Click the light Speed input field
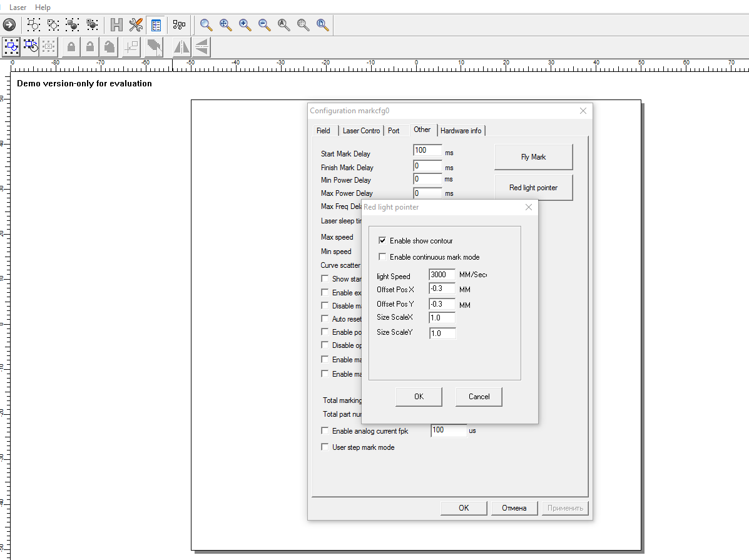The image size is (749, 560). pyautogui.click(x=442, y=275)
